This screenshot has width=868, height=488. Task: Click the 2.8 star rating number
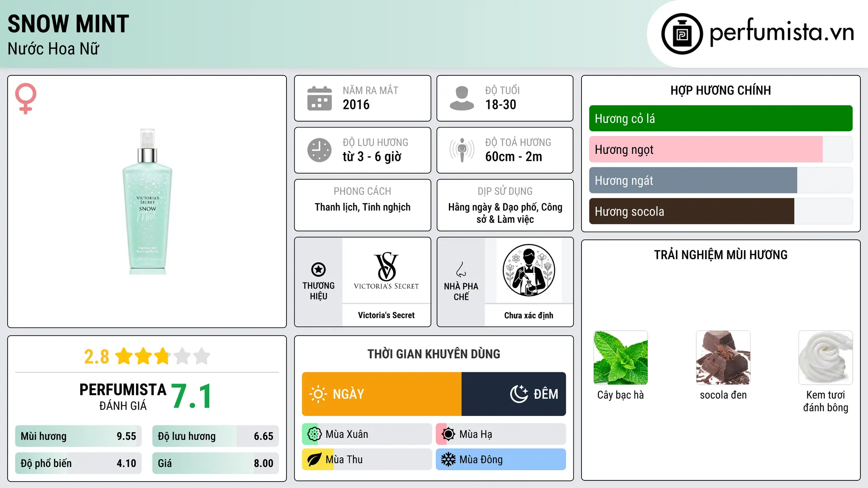pos(97,357)
